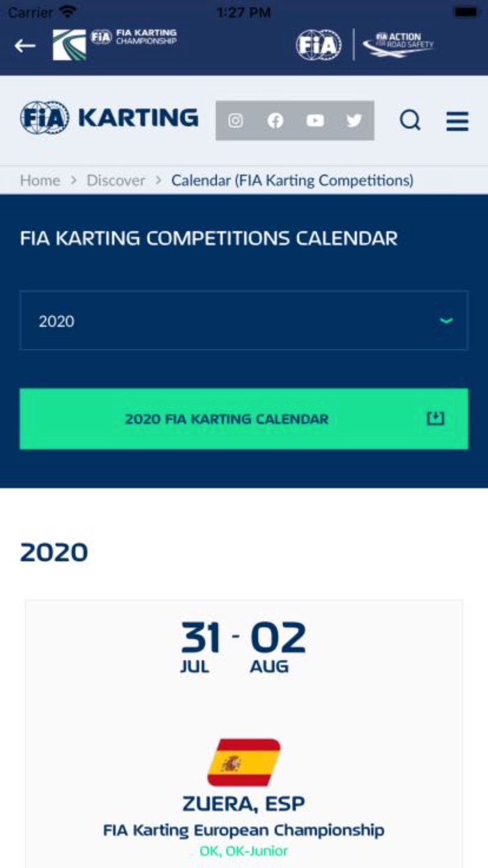
Task: Navigate to Home via the breadcrumb
Action: click(40, 180)
